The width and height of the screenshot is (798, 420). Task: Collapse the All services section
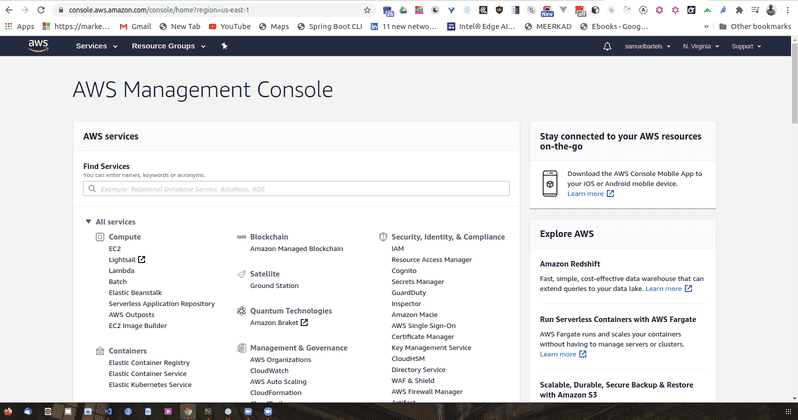[89, 221]
